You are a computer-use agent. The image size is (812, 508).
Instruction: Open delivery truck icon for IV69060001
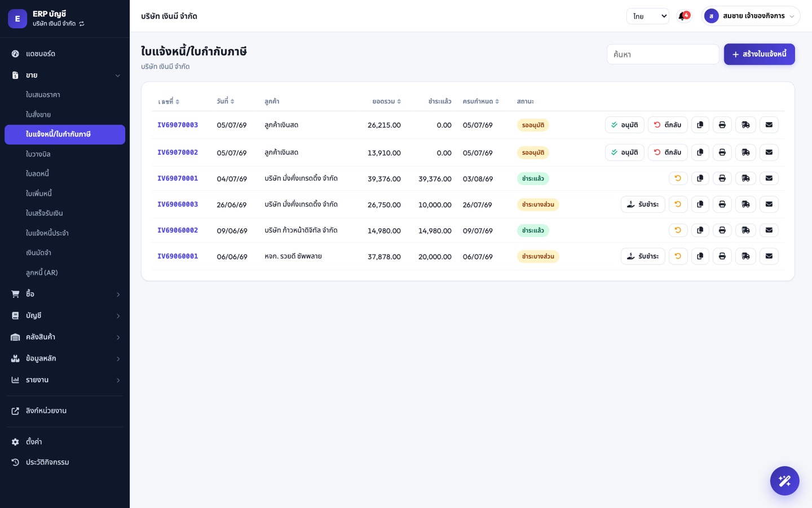(745, 256)
